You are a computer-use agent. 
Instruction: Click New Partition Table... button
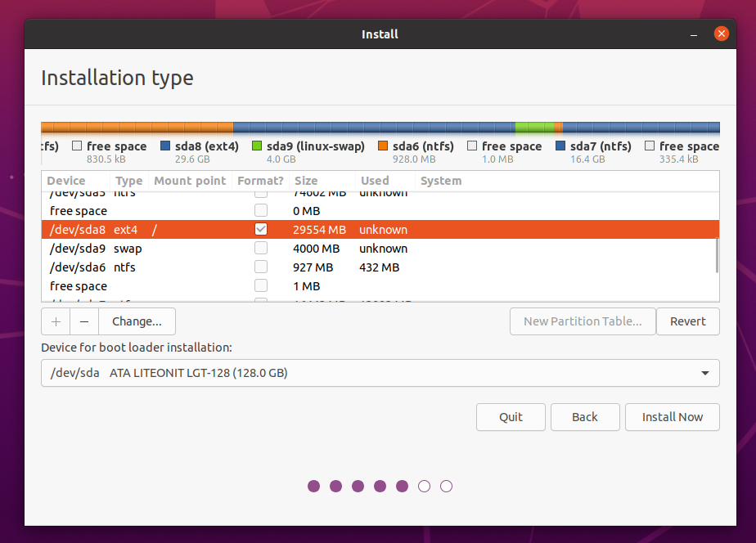click(x=583, y=321)
